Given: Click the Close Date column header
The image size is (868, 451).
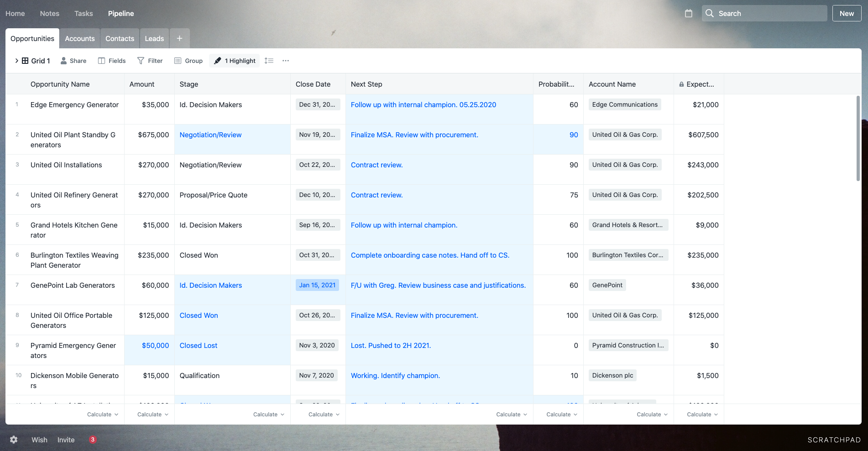Looking at the screenshot, I should [x=313, y=84].
